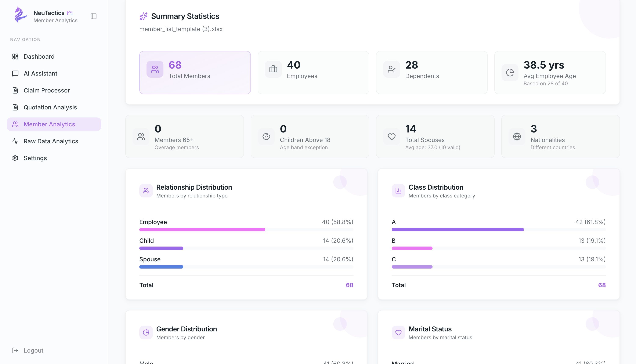
Task: Click the 68 Total Members card
Action: click(195, 73)
